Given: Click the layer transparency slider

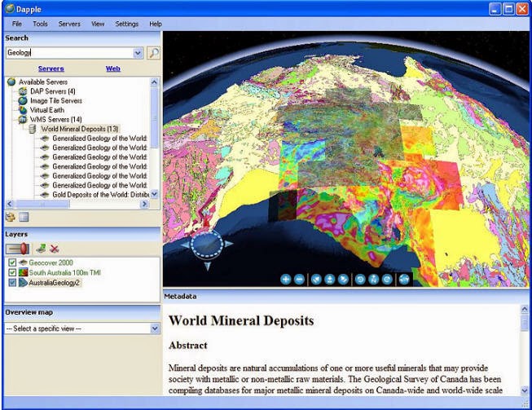Looking at the screenshot, I should point(18,249).
